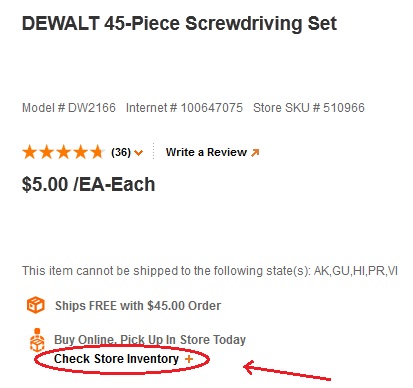Viewport: 413px width, 388px height.
Task: Click Buy Online, Pick Up In Store Today
Action: [x=150, y=340]
